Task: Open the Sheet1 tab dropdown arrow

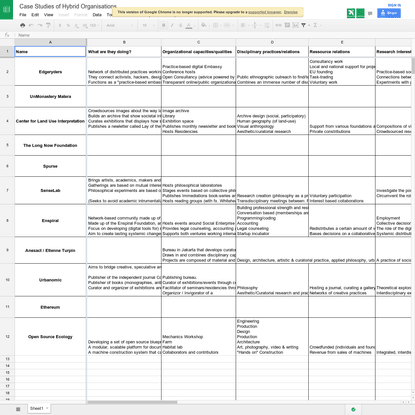Action: (47, 408)
